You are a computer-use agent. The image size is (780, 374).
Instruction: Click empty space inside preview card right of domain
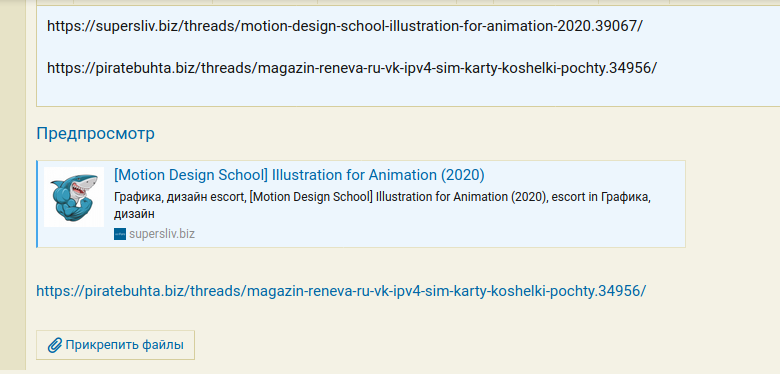438,234
